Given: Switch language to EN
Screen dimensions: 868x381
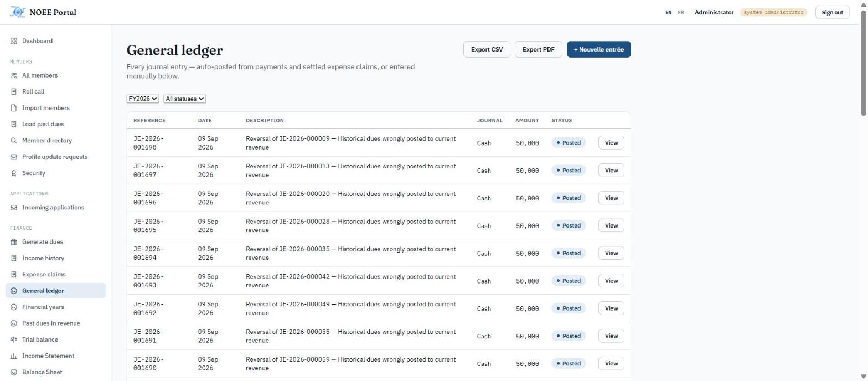Looking at the screenshot, I should click(669, 12).
